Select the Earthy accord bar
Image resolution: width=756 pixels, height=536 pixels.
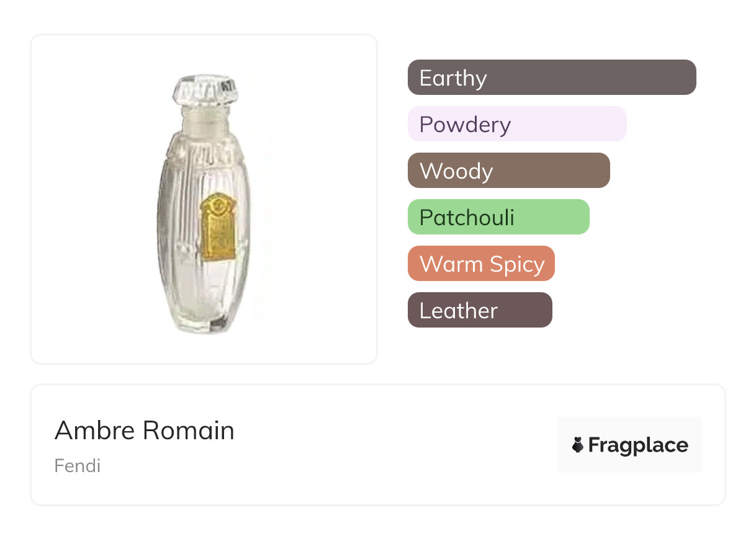click(x=552, y=78)
